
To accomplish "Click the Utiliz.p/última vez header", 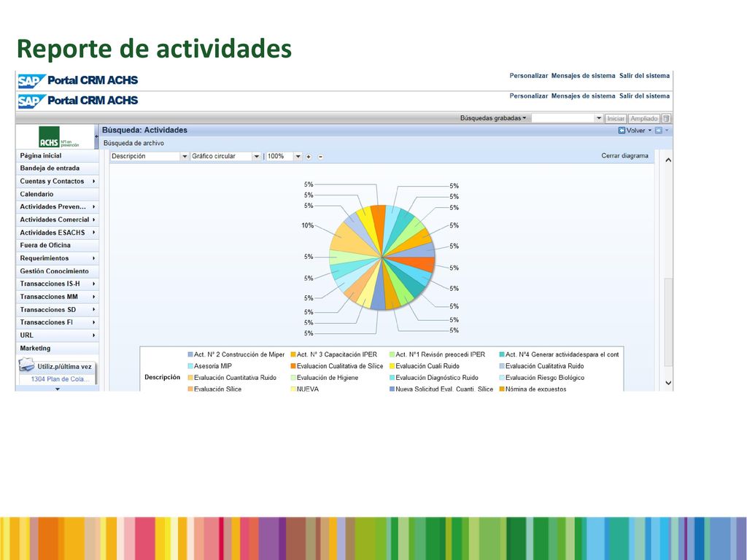I will coord(64,367).
